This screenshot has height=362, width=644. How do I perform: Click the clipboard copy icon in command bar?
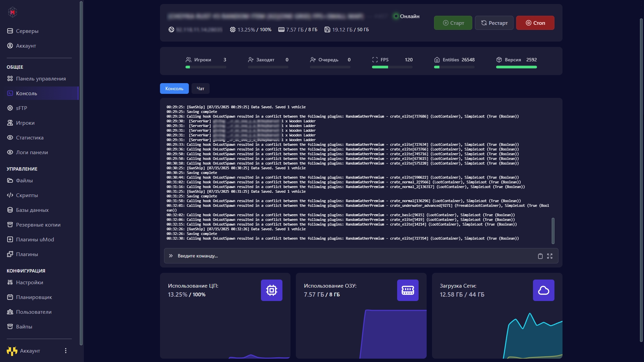540,256
